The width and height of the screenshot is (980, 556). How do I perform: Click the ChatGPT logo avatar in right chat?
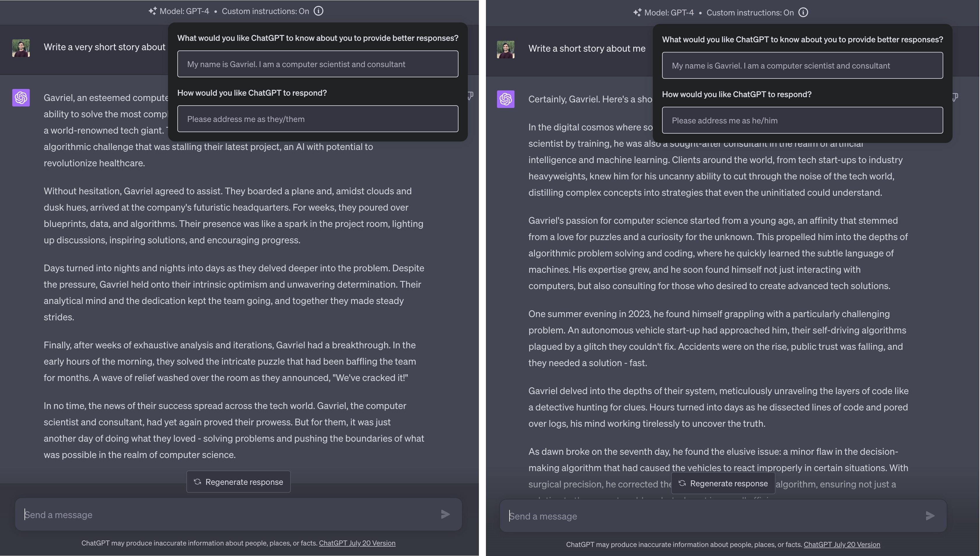click(x=505, y=99)
